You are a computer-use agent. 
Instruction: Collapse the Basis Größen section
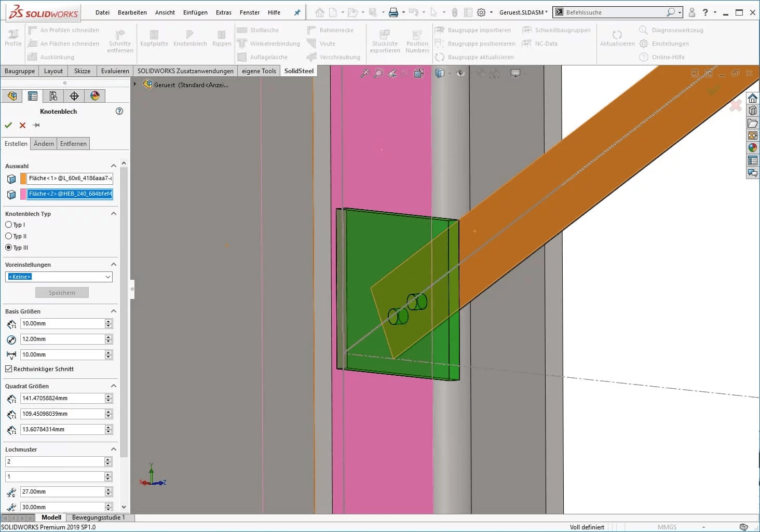[x=113, y=311]
